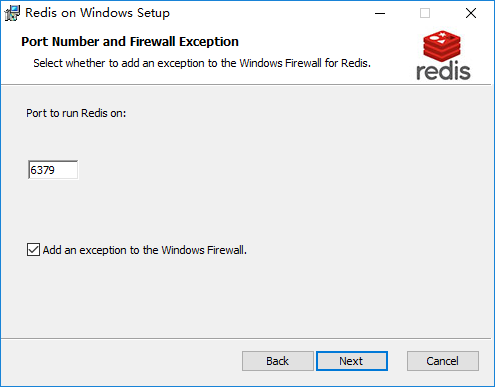Click the Add an exception label text
This screenshot has width=495, height=387.
(145, 250)
